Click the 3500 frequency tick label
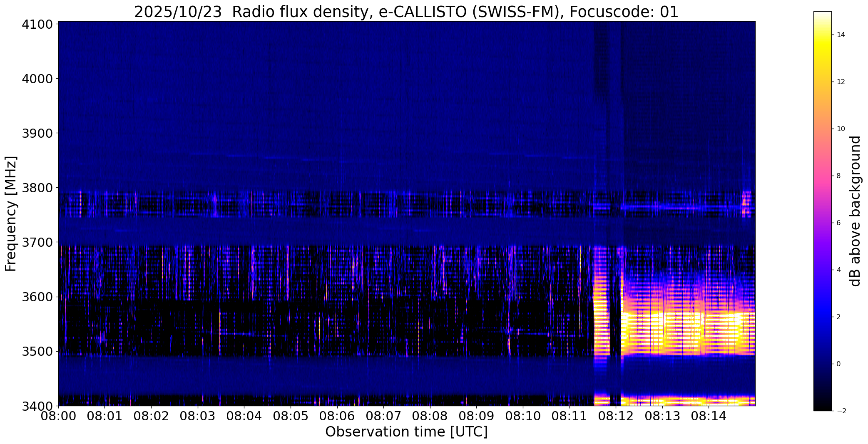This screenshot has width=868, height=444. 37,352
